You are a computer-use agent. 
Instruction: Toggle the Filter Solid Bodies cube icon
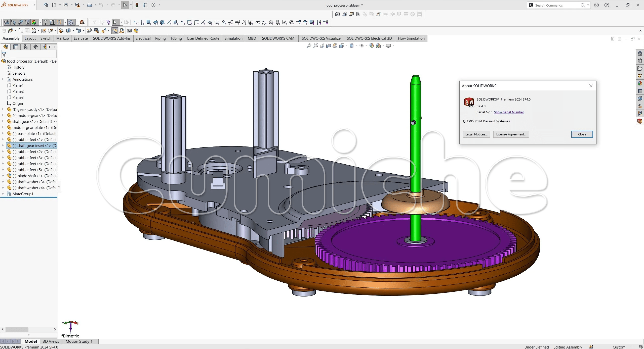[x=162, y=22]
